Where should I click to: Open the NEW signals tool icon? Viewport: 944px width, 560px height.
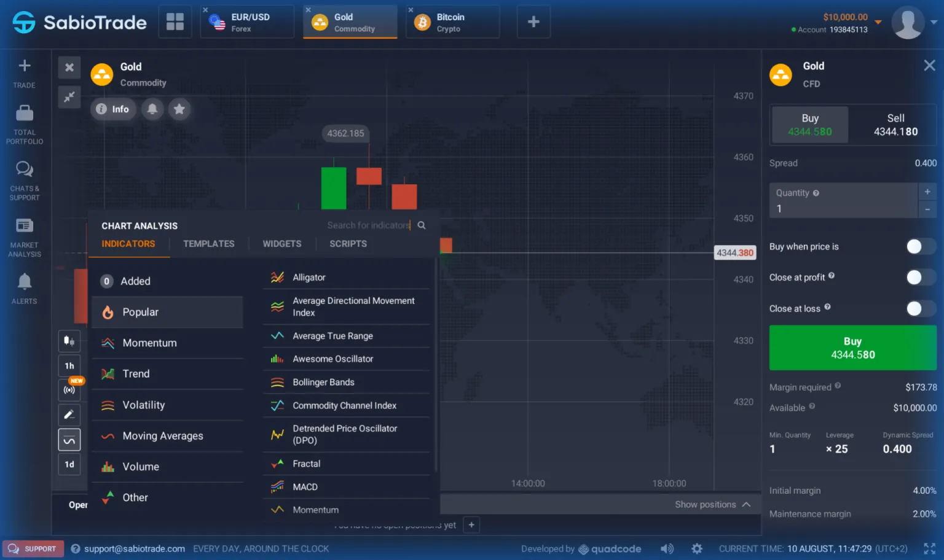pyautogui.click(x=69, y=389)
